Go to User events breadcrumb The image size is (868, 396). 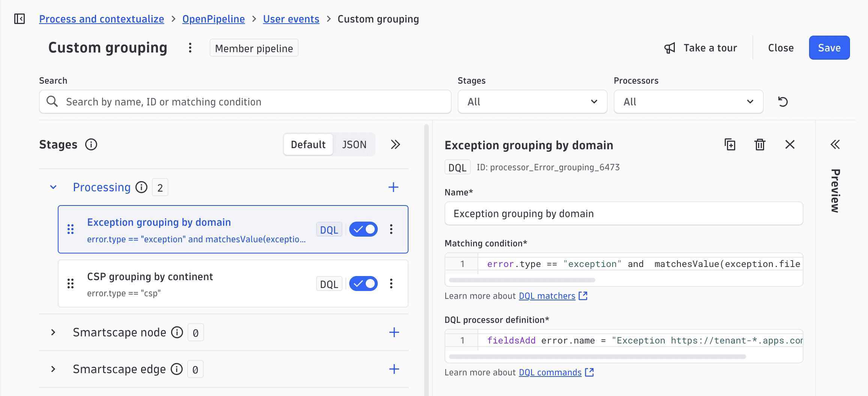pos(291,19)
